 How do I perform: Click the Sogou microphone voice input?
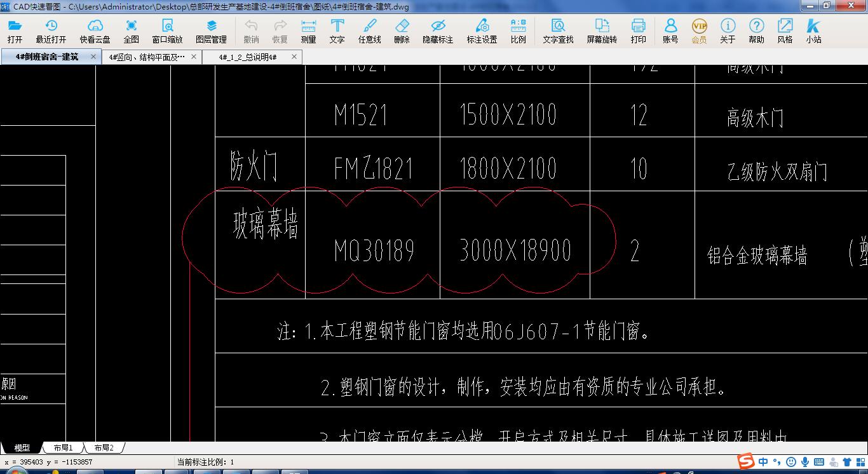tap(805, 462)
